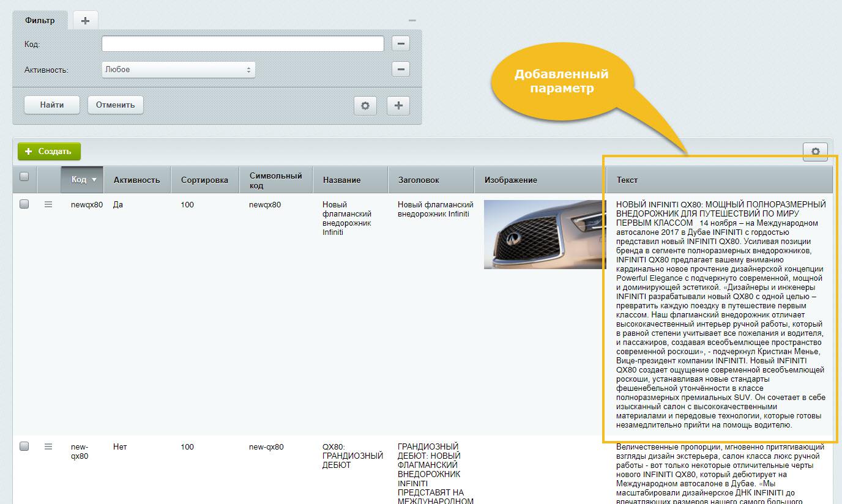Click sort value 100 in new-qx80 row
Viewport: 842px width, 504px height.
pos(187,447)
